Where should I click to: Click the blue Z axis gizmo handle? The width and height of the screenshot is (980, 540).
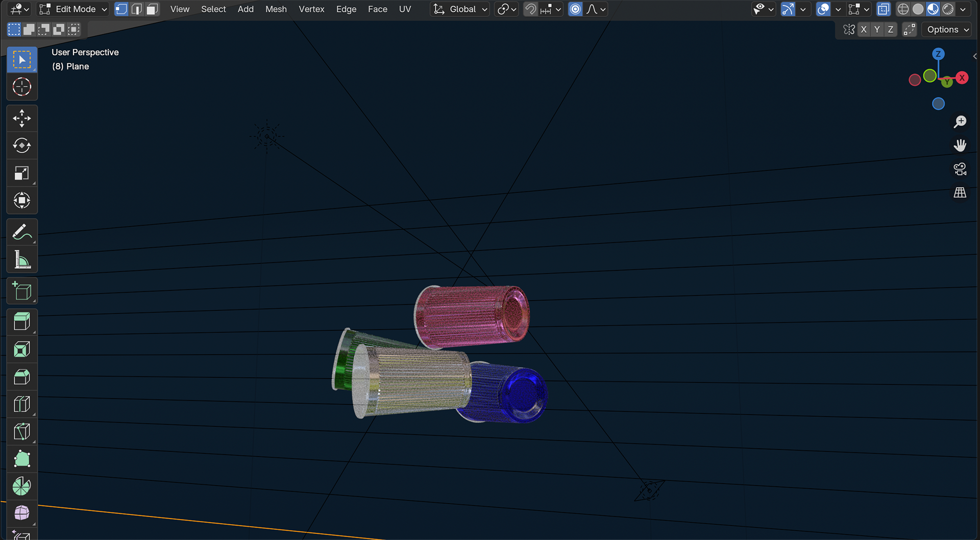pyautogui.click(x=938, y=54)
